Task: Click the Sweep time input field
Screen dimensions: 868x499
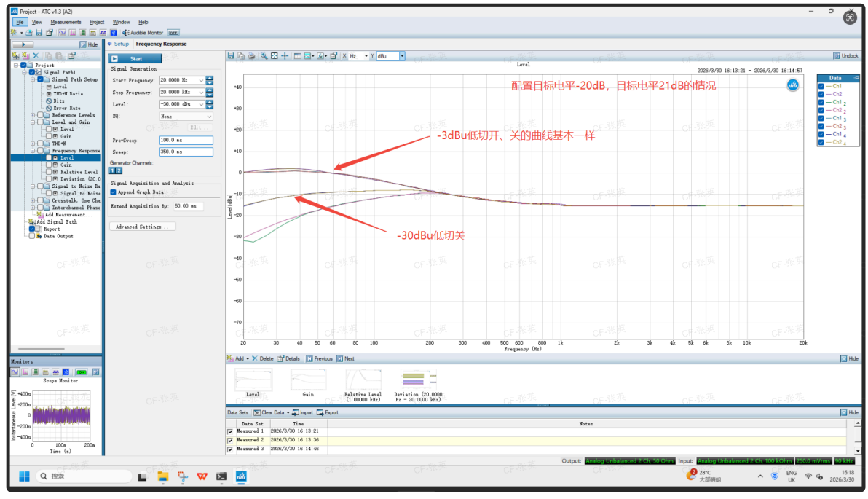Action: point(186,152)
